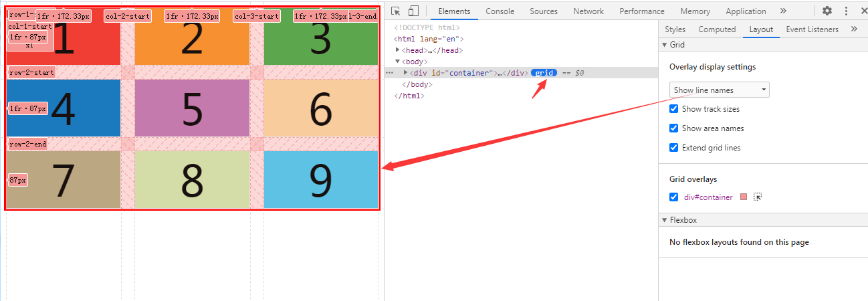Screen dimensions: 868x301
Task: Expand the head element node
Action: [399, 50]
